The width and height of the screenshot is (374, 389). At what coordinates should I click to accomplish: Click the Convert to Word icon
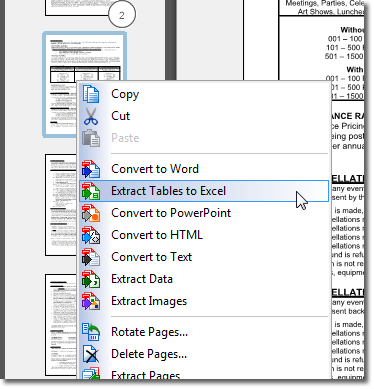click(91, 169)
